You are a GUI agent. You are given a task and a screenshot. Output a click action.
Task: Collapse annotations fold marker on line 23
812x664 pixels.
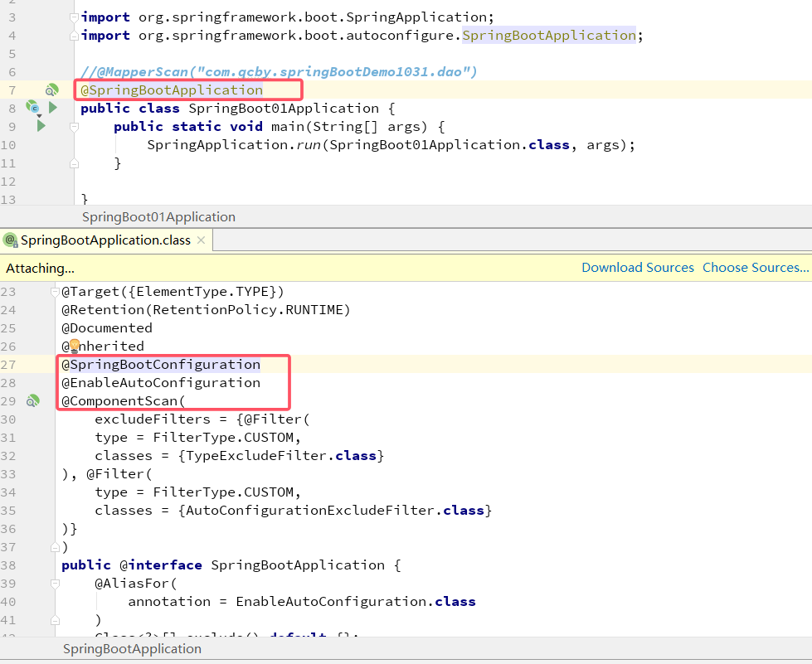pyautogui.click(x=55, y=292)
